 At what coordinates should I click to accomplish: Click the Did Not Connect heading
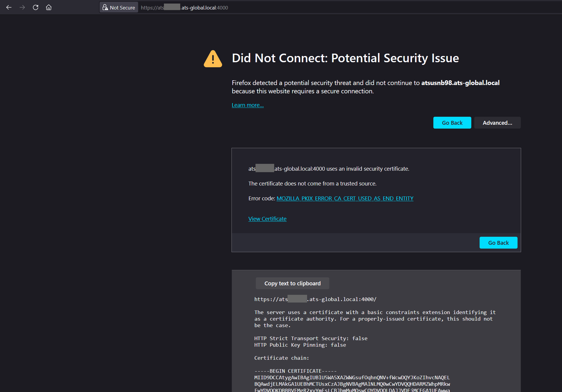[x=345, y=58]
